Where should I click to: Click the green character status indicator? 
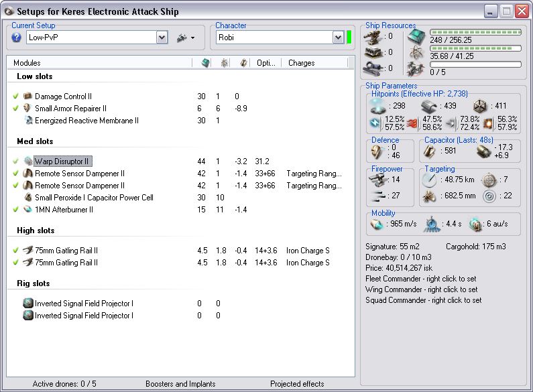(x=349, y=38)
